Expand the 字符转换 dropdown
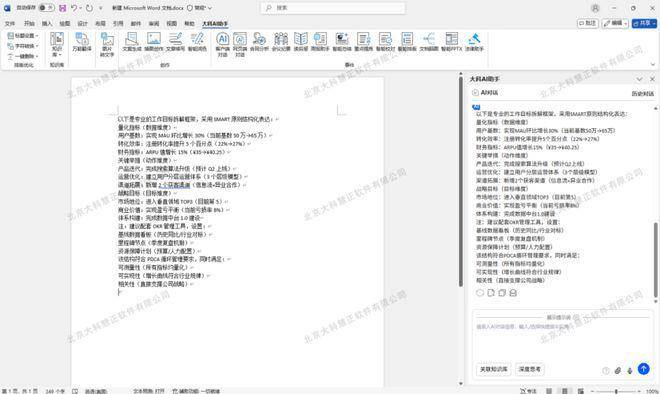This screenshot has height=394, width=660. tap(23, 46)
